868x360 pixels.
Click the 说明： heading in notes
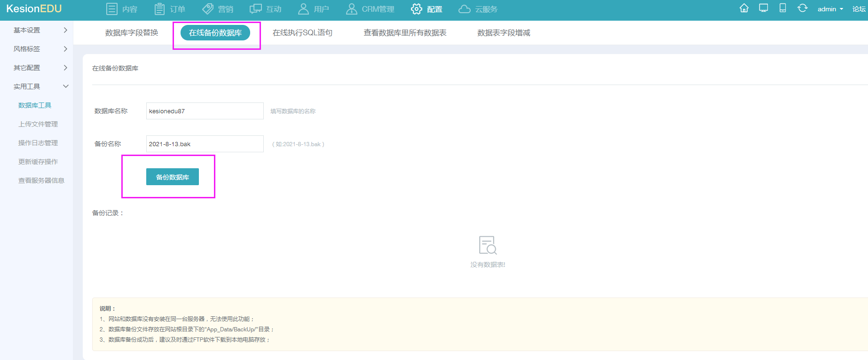coord(108,309)
